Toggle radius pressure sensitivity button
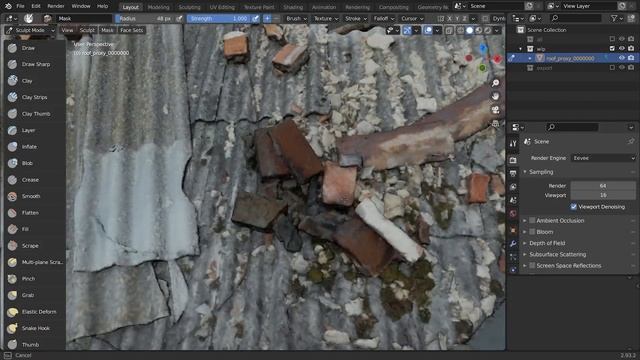The image size is (640, 360). click(179, 19)
